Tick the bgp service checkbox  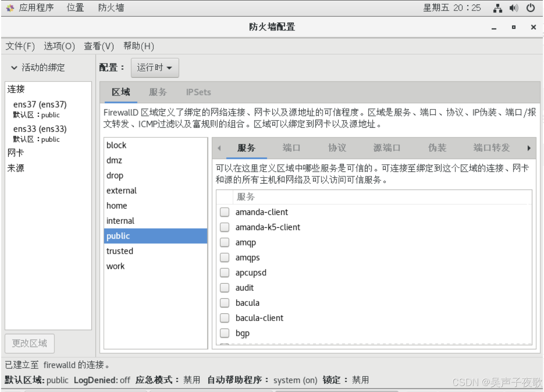[225, 333]
